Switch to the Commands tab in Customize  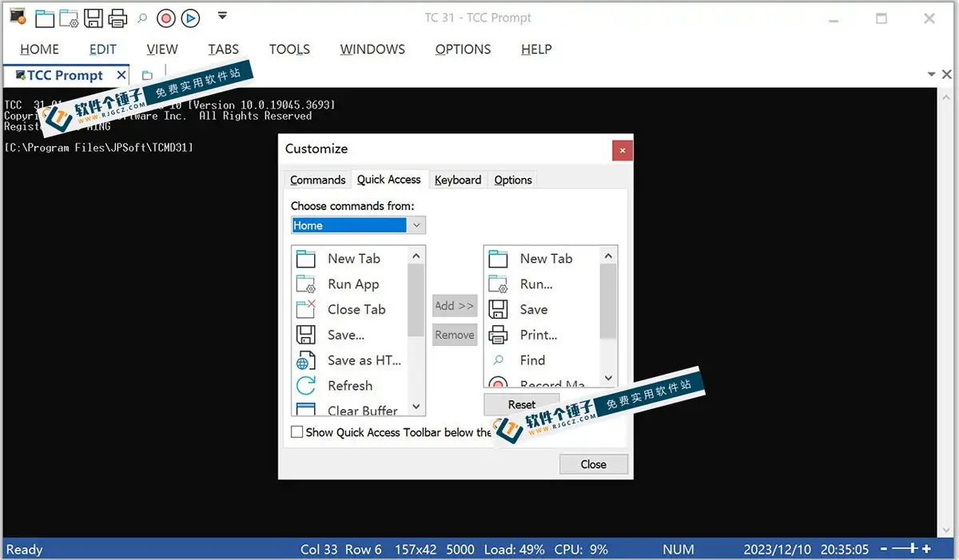tap(318, 180)
